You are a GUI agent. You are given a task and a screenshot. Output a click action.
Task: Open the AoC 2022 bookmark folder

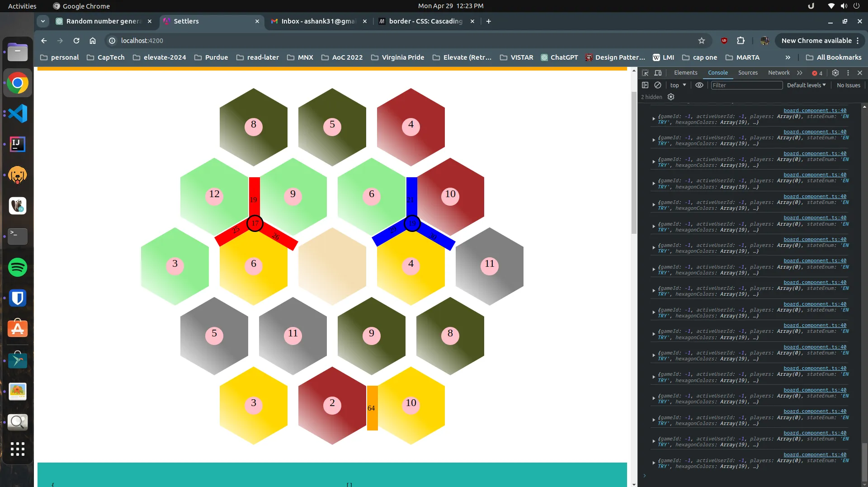pyautogui.click(x=342, y=57)
